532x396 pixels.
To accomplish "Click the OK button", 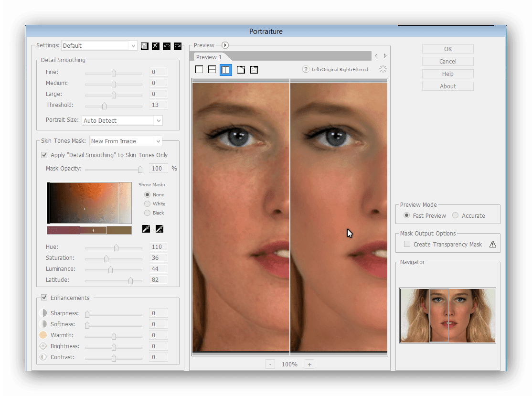I will click(447, 49).
